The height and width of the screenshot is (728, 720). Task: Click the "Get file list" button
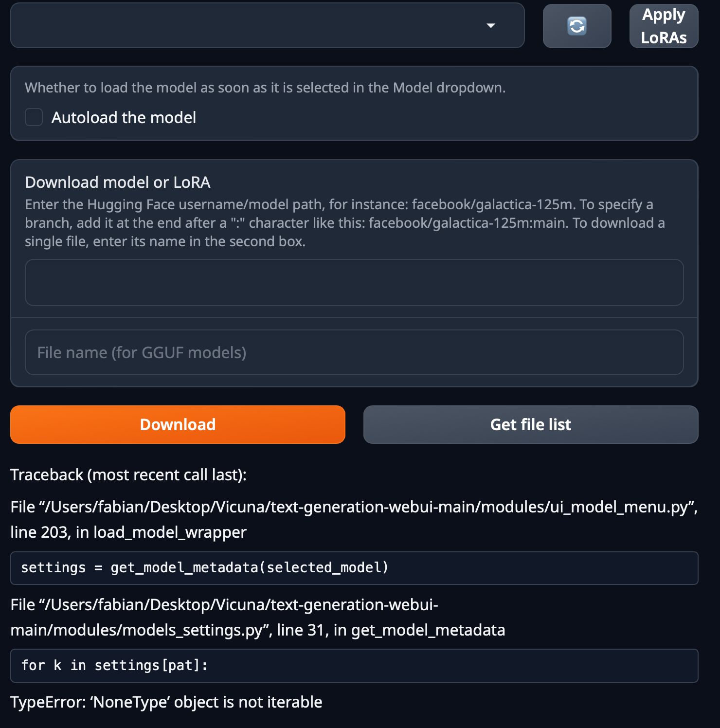[530, 424]
